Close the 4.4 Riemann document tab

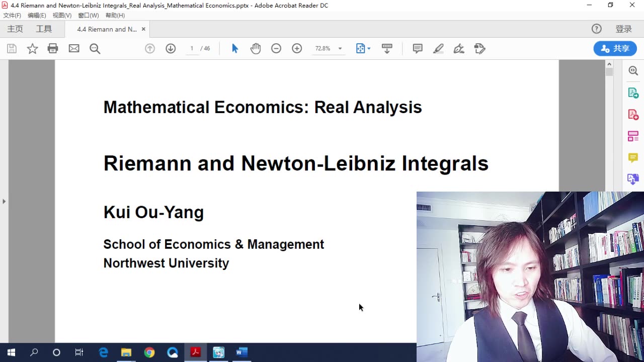[x=143, y=29]
